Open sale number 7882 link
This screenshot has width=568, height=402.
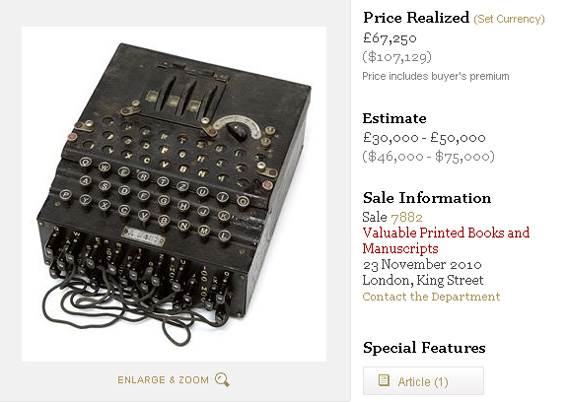406,217
